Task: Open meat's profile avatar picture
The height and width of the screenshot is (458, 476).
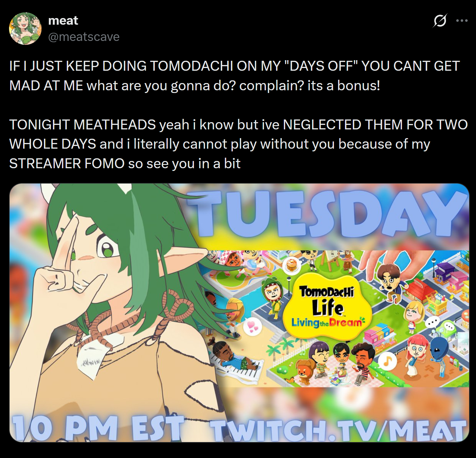Action: (x=25, y=29)
